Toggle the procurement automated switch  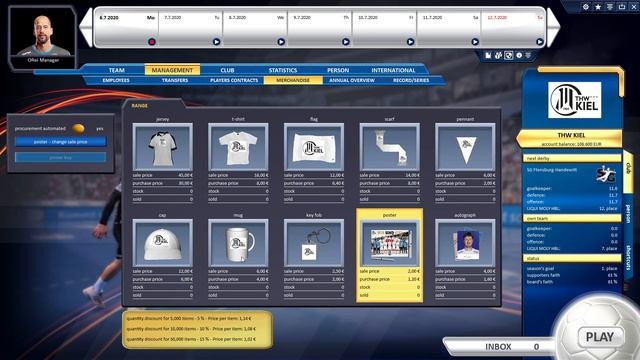78,129
